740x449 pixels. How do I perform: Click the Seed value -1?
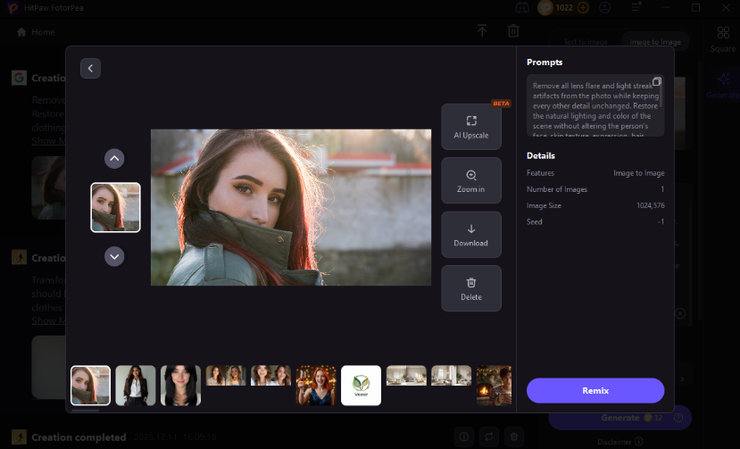click(661, 221)
